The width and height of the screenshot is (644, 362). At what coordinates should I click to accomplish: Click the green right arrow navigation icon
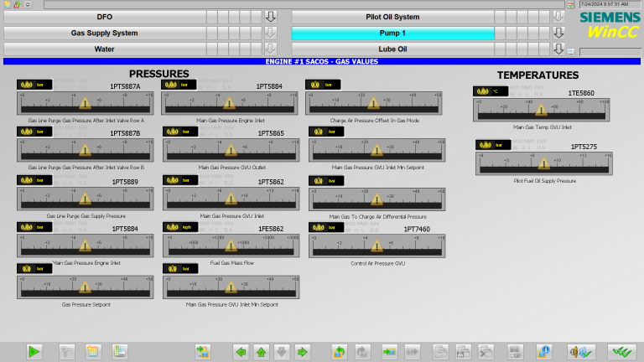(303, 351)
